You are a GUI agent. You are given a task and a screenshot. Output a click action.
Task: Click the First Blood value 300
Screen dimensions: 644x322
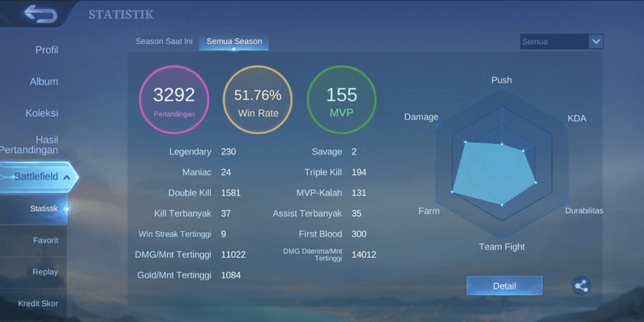(359, 234)
